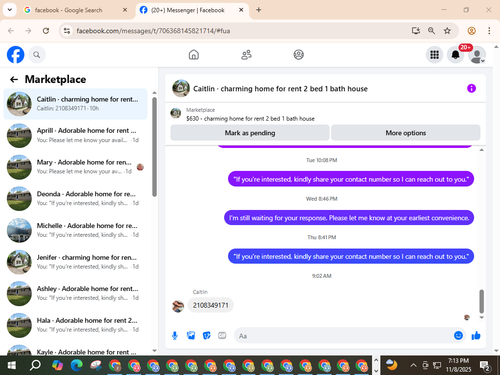Open Windows taskbar search

pos(35,365)
